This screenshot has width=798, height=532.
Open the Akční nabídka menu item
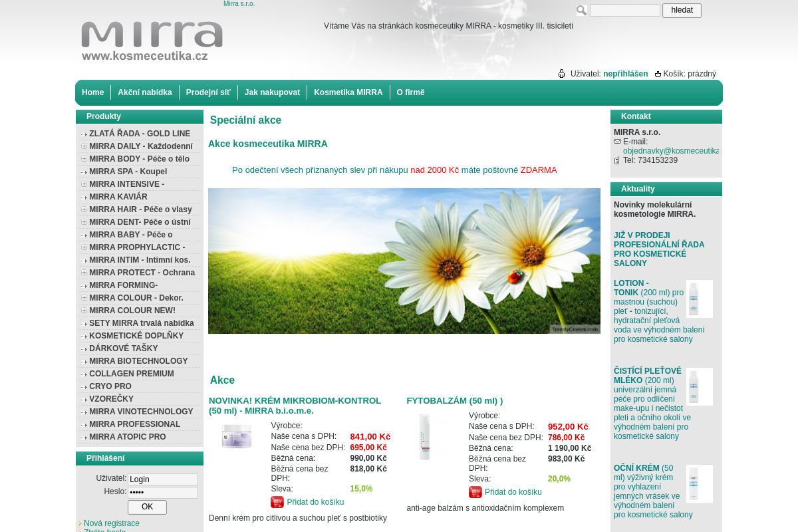click(145, 92)
